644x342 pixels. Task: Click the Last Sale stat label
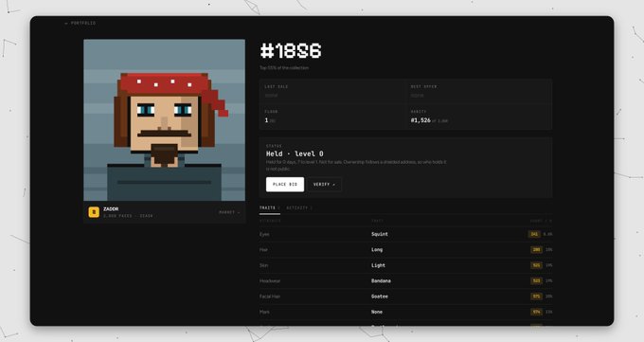(277, 87)
